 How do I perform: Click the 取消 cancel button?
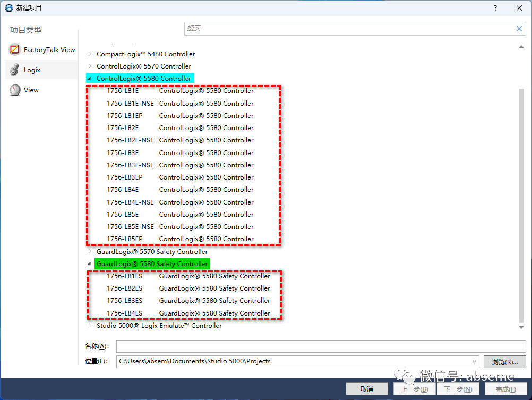(367, 388)
